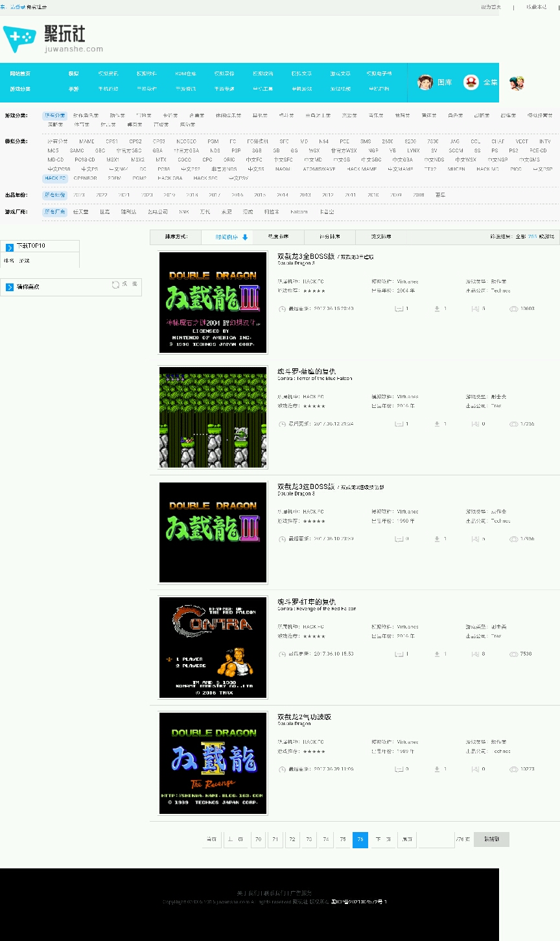The height and width of the screenshot is (941, 560).
Task: Click the view-count eye icon for 双截龙2气功波版
Action: click(513, 769)
